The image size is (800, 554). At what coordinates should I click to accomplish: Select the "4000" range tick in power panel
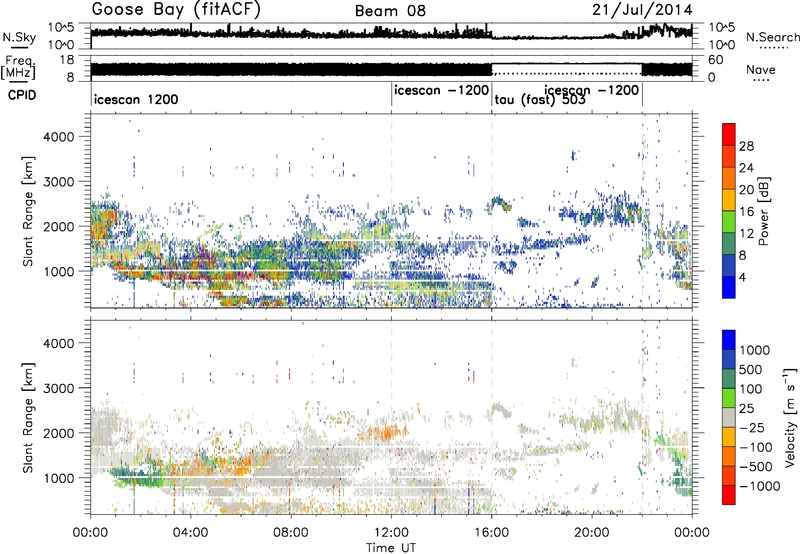[58, 137]
